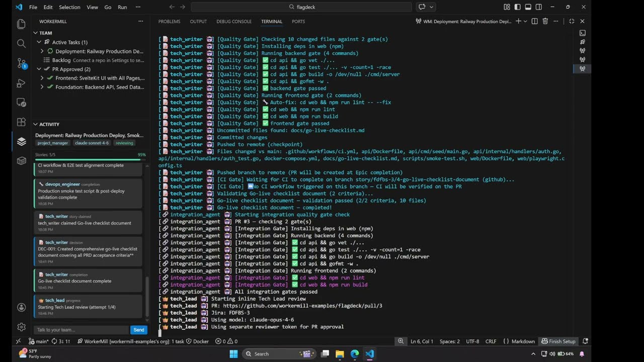Collapse the ACTIVITY section
This screenshot has height=362, width=644.
click(36, 124)
